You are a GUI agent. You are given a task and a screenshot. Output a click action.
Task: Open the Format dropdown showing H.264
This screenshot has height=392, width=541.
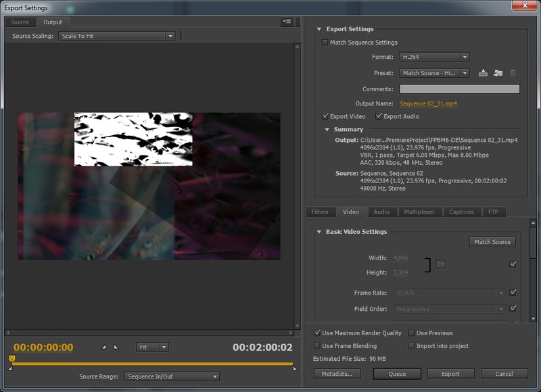433,57
